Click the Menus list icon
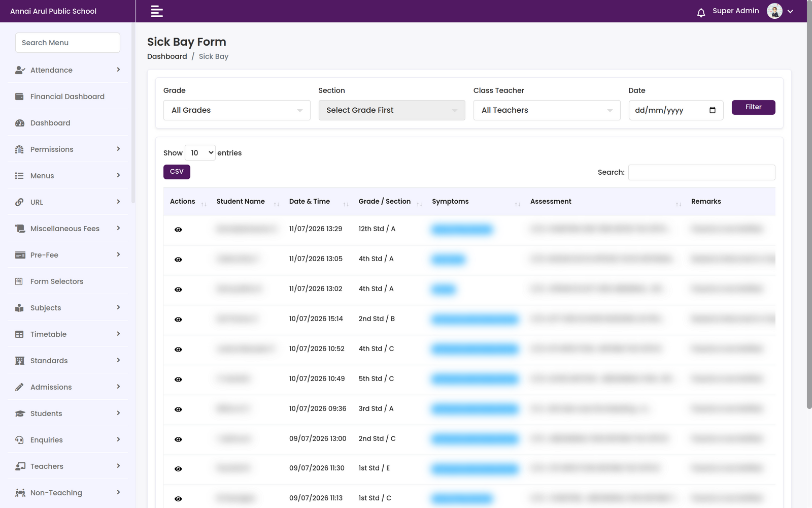The width and height of the screenshot is (812, 508). coord(19,176)
